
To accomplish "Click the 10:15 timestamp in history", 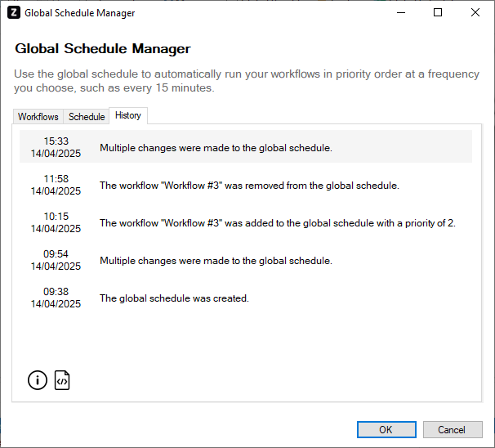I will pyautogui.click(x=56, y=217).
